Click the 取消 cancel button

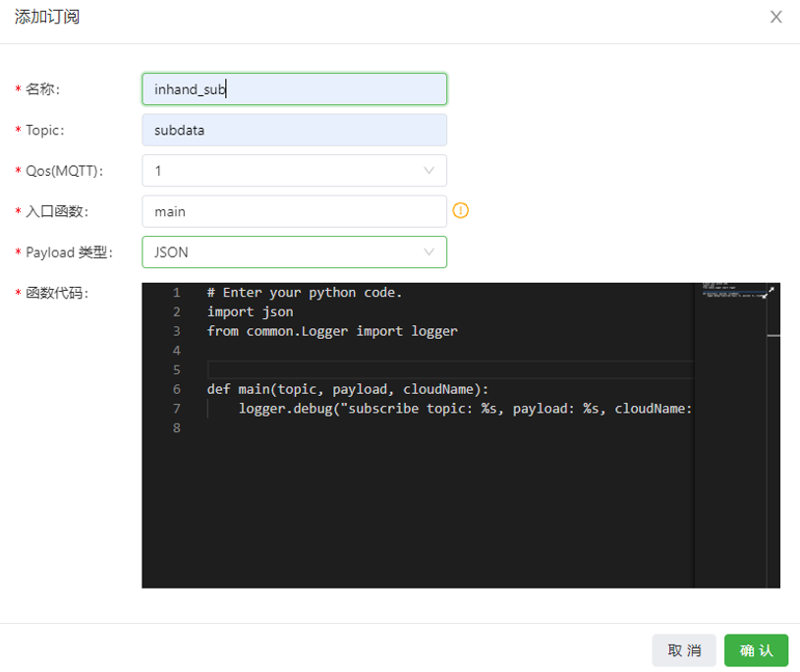pyautogui.click(x=684, y=650)
